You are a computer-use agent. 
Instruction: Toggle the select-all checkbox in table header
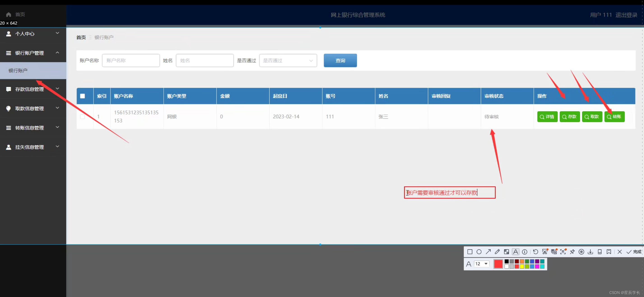[x=82, y=96]
